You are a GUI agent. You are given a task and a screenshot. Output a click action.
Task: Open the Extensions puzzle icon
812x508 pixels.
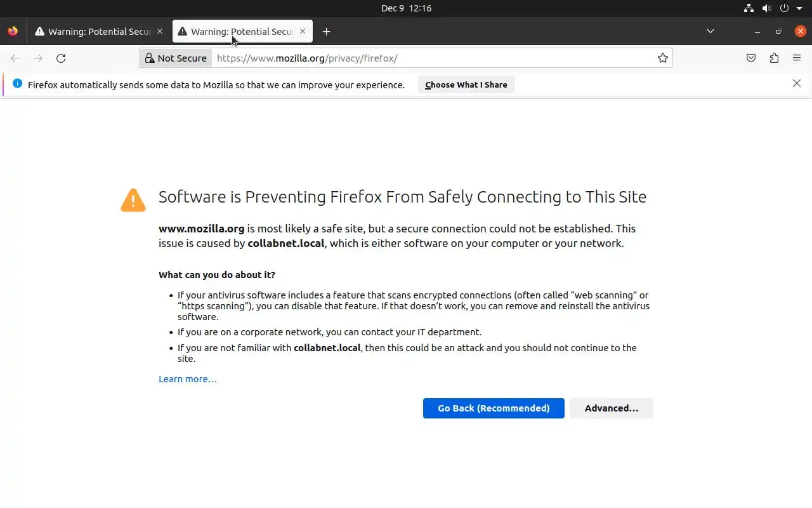click(x=774, y=58)
